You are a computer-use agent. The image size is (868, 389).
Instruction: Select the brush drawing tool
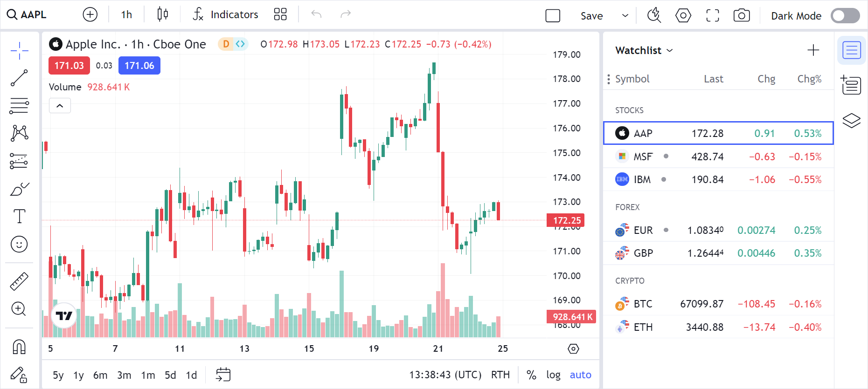(19, 188)
